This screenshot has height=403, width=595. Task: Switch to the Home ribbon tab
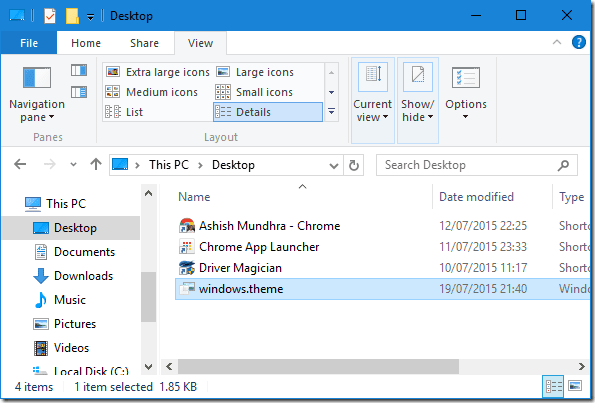[x=86, y=43]
